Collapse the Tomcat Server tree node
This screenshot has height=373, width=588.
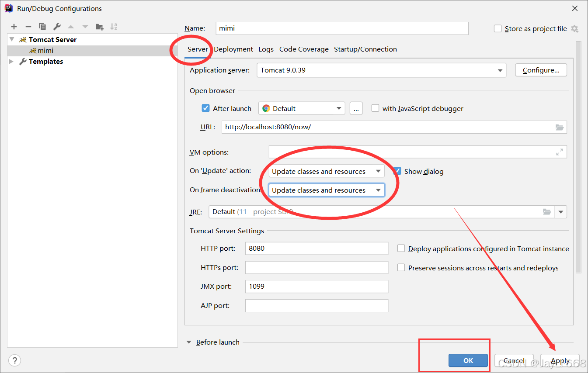(x=12, y=39)
